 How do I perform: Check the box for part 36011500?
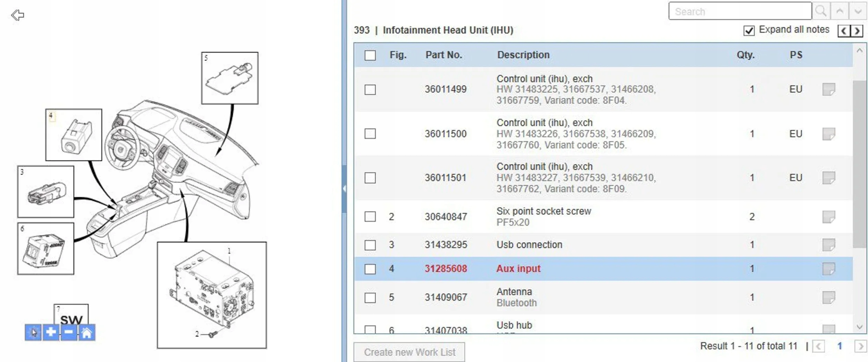(370, 134)
